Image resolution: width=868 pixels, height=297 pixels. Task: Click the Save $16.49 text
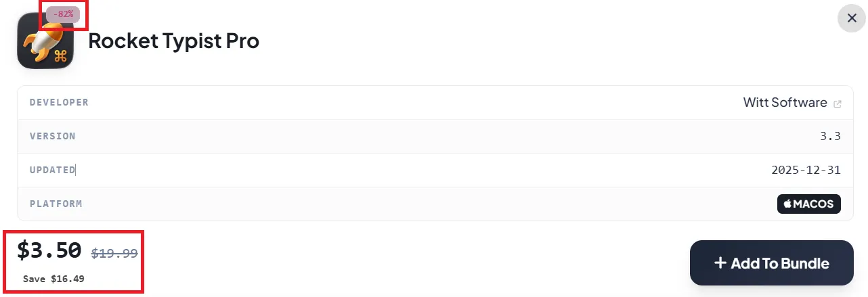[53, 279]
